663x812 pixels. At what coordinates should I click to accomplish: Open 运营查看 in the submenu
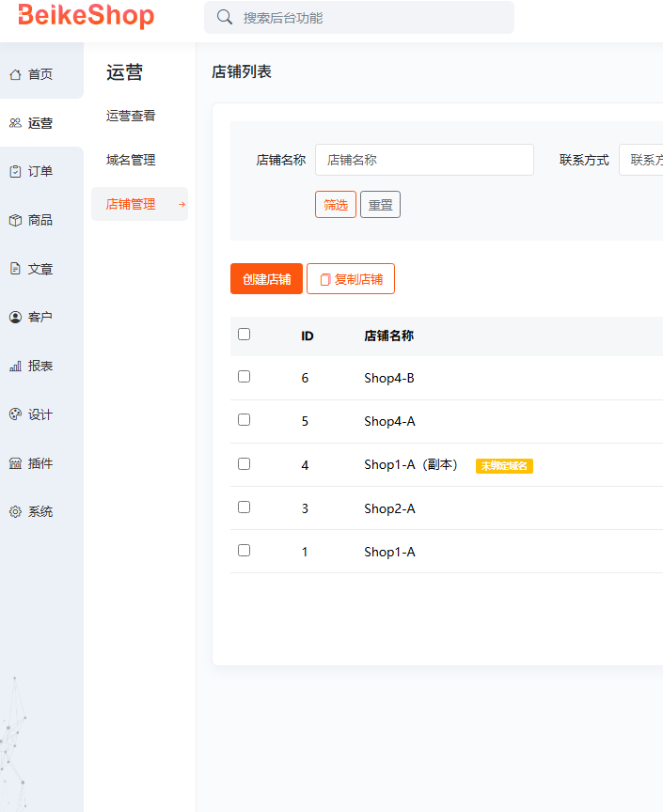(x=131, y=116)
